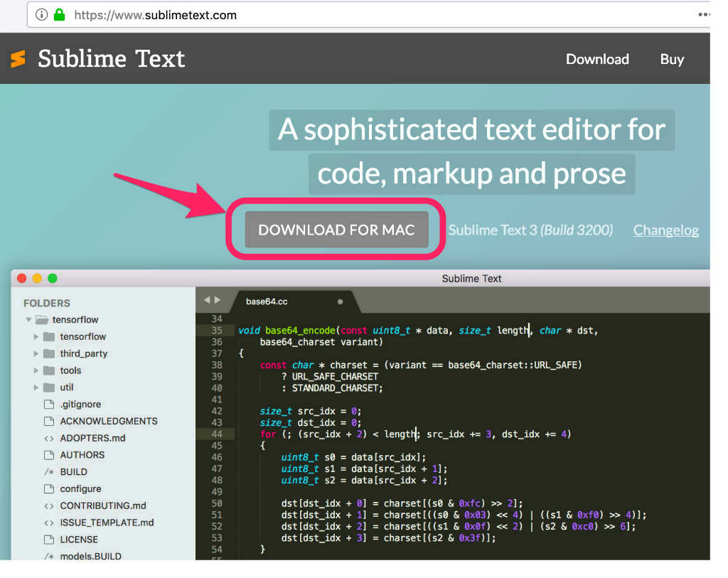Open the Download page in navigation
This screenshot has width=728, height=578.
(597, 60)
